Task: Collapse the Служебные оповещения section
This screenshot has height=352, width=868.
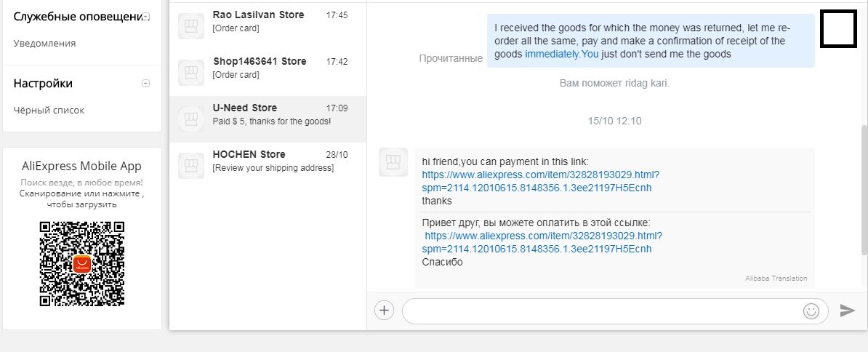Action: [x=145, y=17]
